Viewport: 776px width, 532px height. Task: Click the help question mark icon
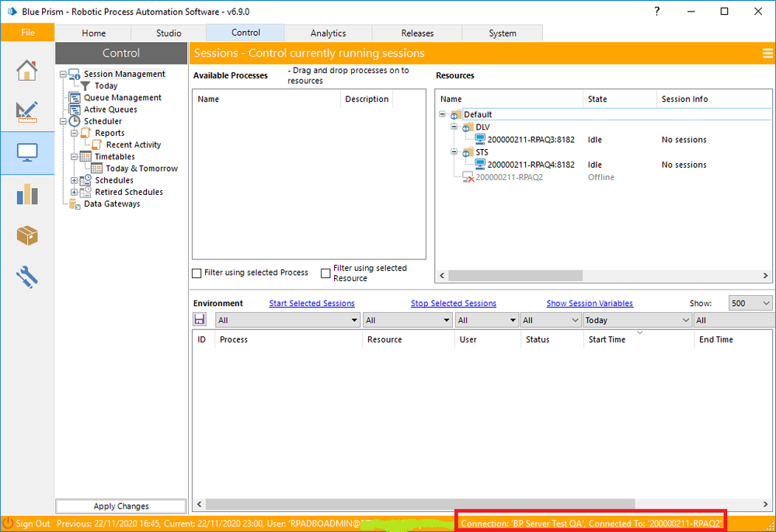coord(657,12)
